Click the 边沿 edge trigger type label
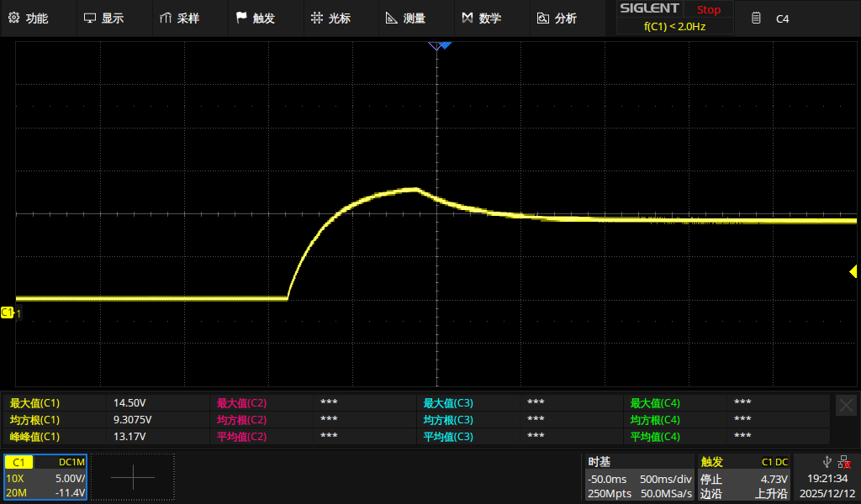Screen dimensions: 861x504 click(x=711, y=494)
